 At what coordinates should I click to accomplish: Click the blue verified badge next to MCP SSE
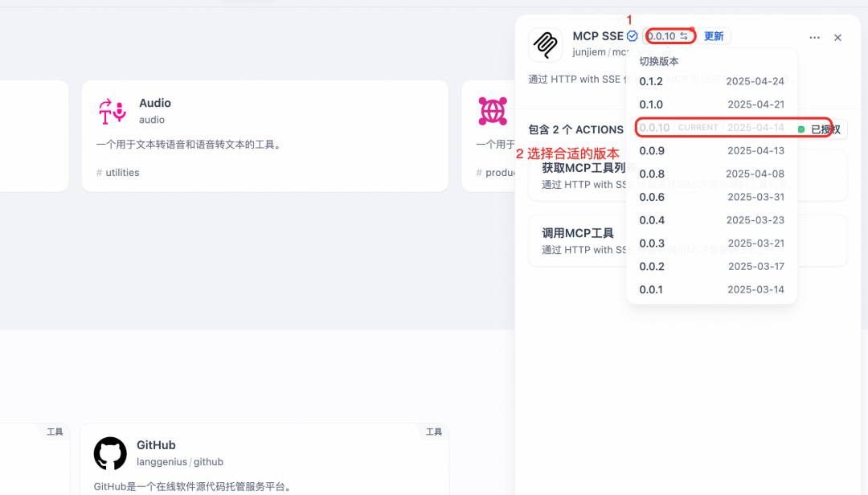coord(632,35)
